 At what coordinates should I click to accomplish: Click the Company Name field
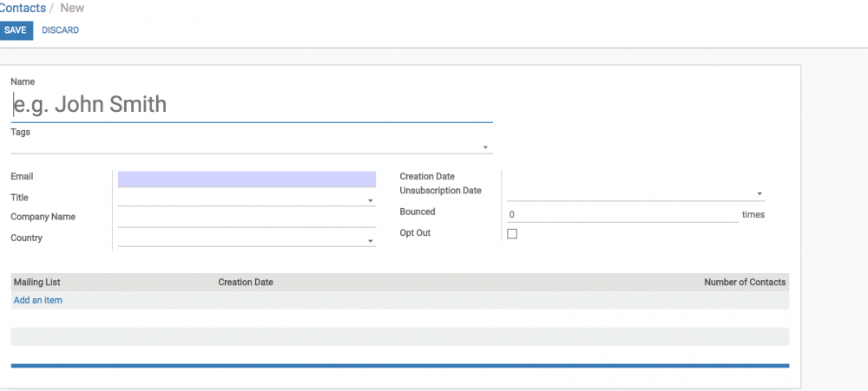coord(247,219)
